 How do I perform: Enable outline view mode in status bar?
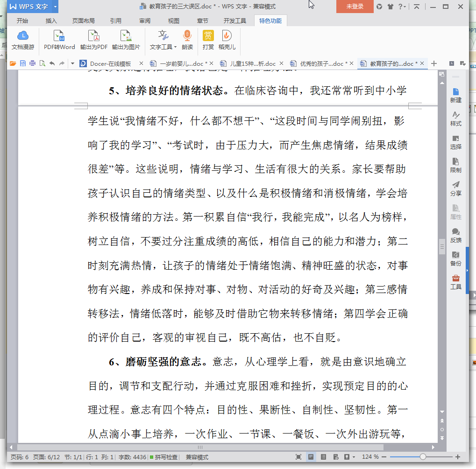pyautogui.click(x=323, y=457)
